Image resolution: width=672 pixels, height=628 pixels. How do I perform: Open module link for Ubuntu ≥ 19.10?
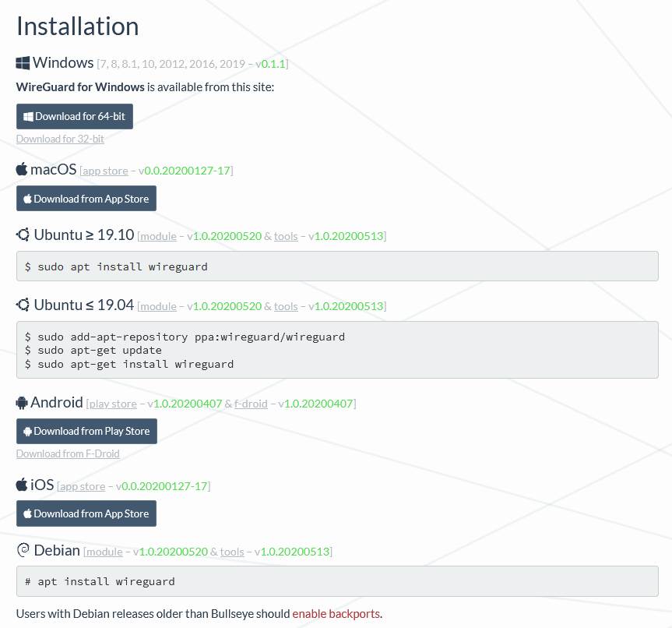coord(158,236)
